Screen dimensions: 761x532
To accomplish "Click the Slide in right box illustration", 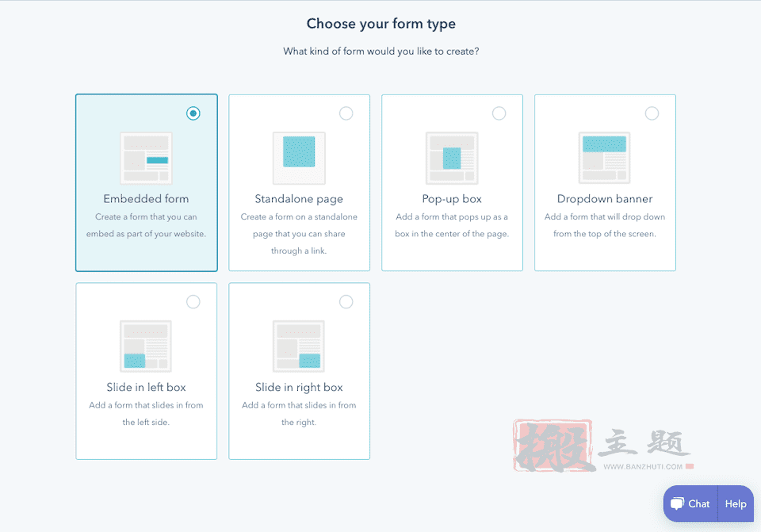I will (x=299, y=346).
